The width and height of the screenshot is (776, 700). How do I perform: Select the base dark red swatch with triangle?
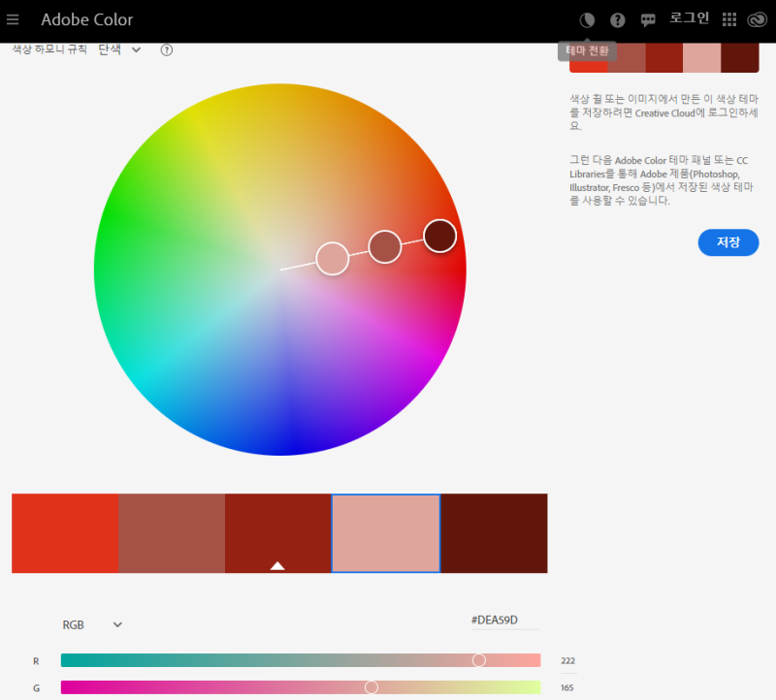pos(278,533)
